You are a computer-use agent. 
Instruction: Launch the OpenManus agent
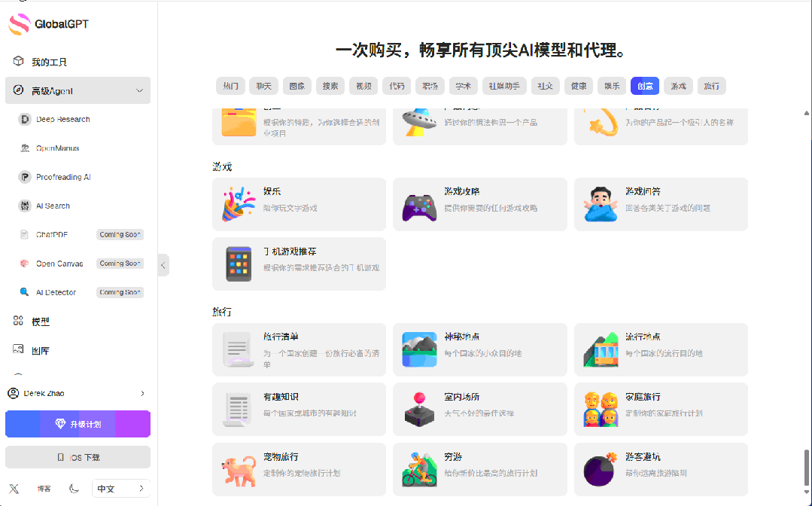point(59,148)
